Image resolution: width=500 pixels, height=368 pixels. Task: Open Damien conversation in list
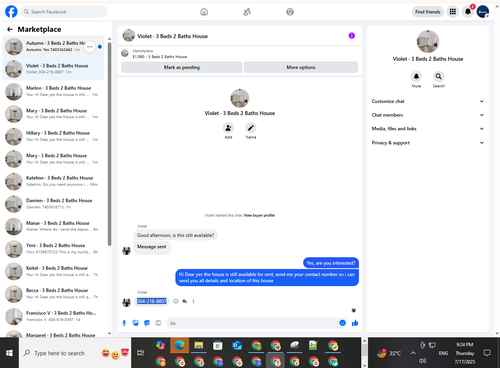(x=53, y=204)
